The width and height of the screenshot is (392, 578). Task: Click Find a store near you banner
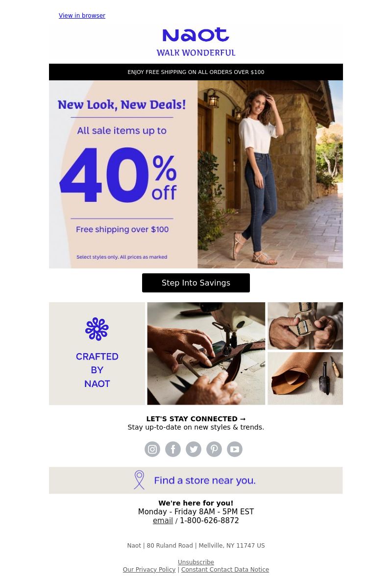pos(196,481)
